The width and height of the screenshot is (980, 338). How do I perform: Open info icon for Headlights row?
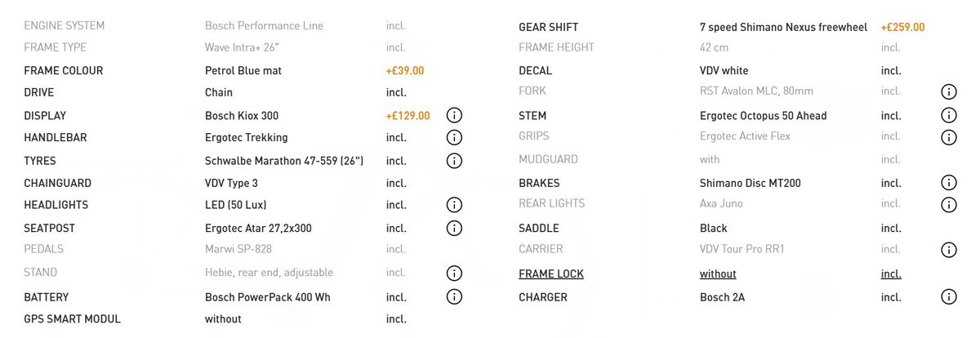454,205
